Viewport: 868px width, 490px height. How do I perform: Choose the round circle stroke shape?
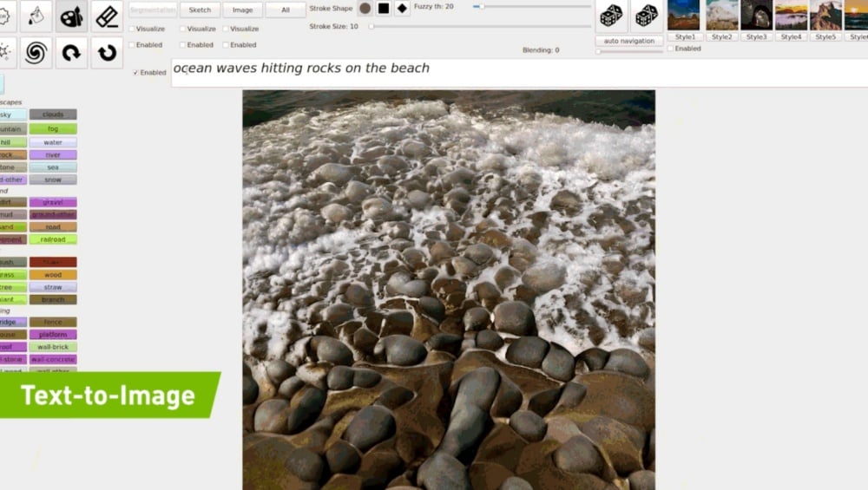(365, 9)
